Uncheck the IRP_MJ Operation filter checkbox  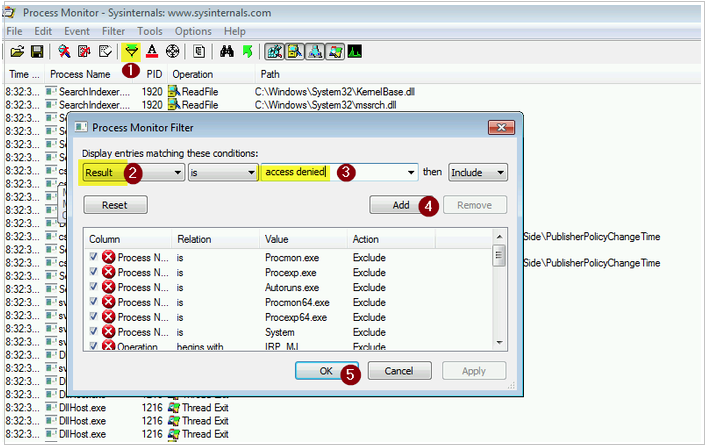[93, 346]
